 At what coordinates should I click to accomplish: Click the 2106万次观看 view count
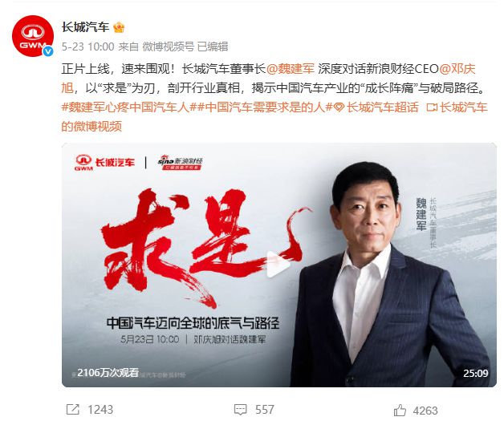pos(108,373)
